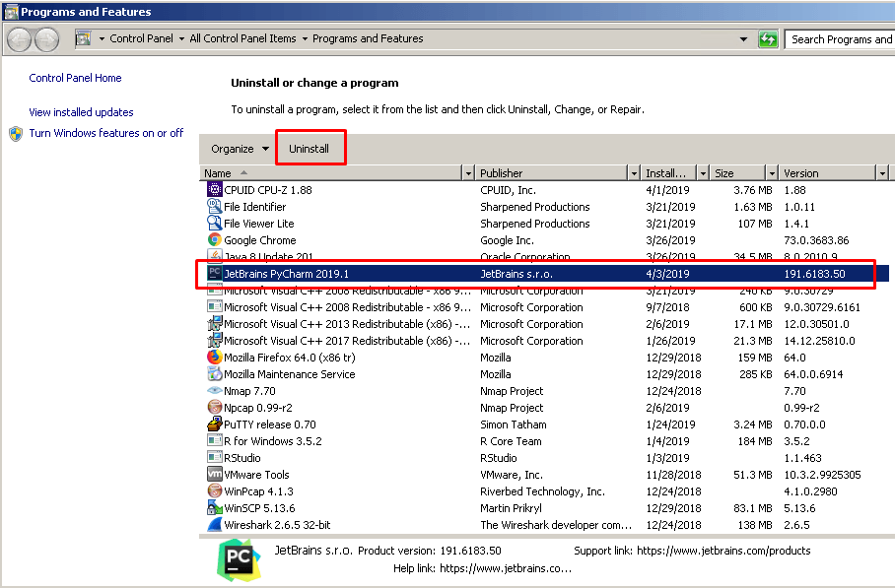This screenshot has width=895, height=588.
Task: Go forward with the Forward arrow button
Action: (x=46, y=39)
